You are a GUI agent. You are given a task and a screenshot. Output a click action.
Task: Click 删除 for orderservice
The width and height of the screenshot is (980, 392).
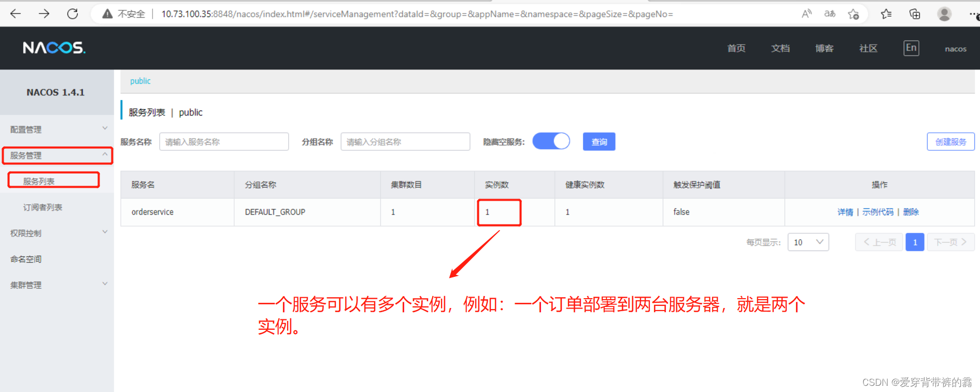tap(911, 212)
